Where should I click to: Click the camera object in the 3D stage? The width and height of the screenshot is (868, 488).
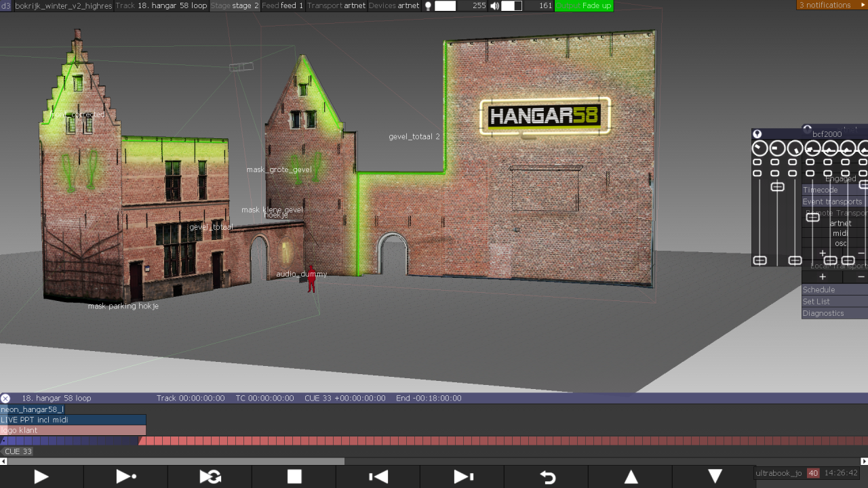coord(241,66)
